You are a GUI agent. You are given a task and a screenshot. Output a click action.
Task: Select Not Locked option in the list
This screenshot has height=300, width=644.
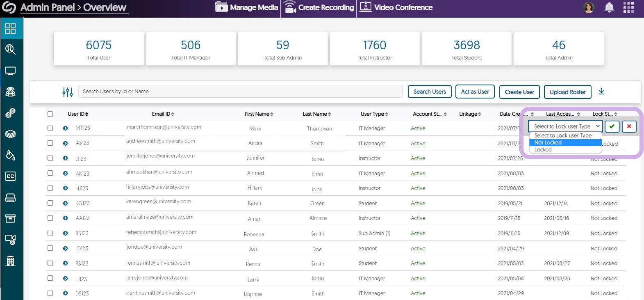click(548, 142)
